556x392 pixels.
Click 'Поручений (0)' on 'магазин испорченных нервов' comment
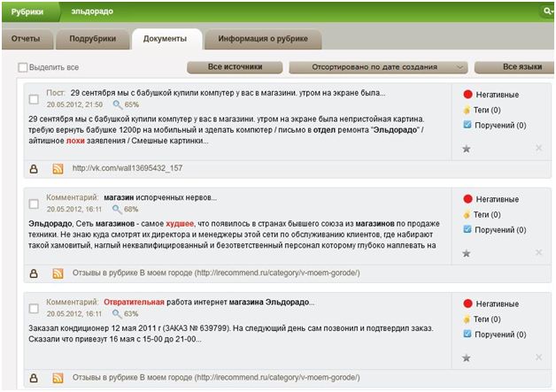click(x=500, y=230)
